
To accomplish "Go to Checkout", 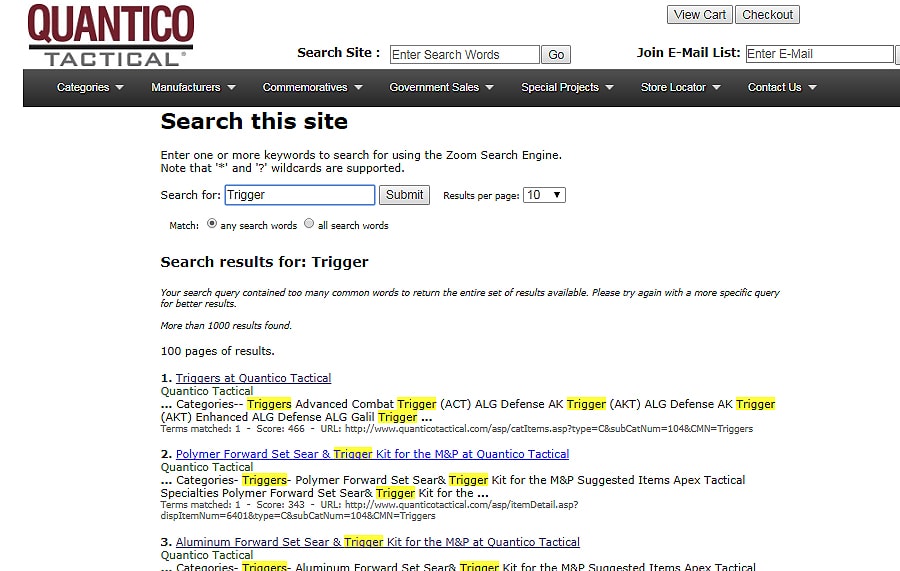I will [x=767, y=15].
